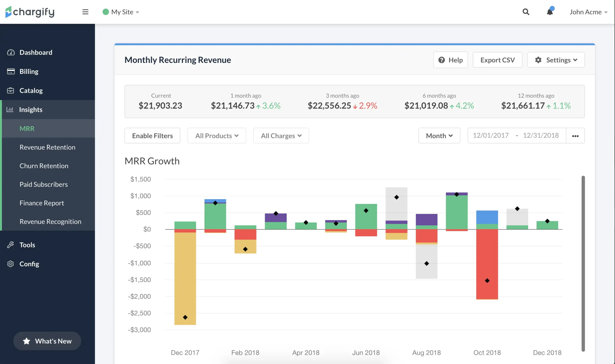Viewport: 615px width, 364px height.
Task: Click the hamburger menu icon
Action: [85, 12]
